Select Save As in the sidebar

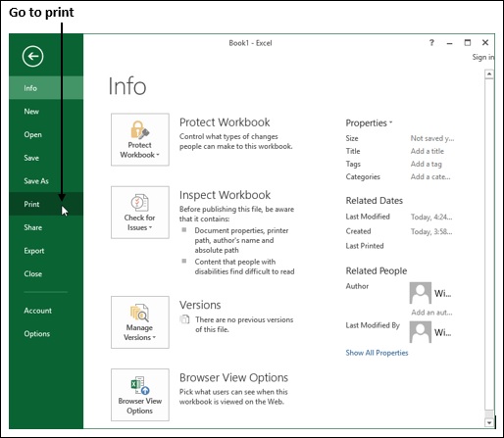coord(46,181)
